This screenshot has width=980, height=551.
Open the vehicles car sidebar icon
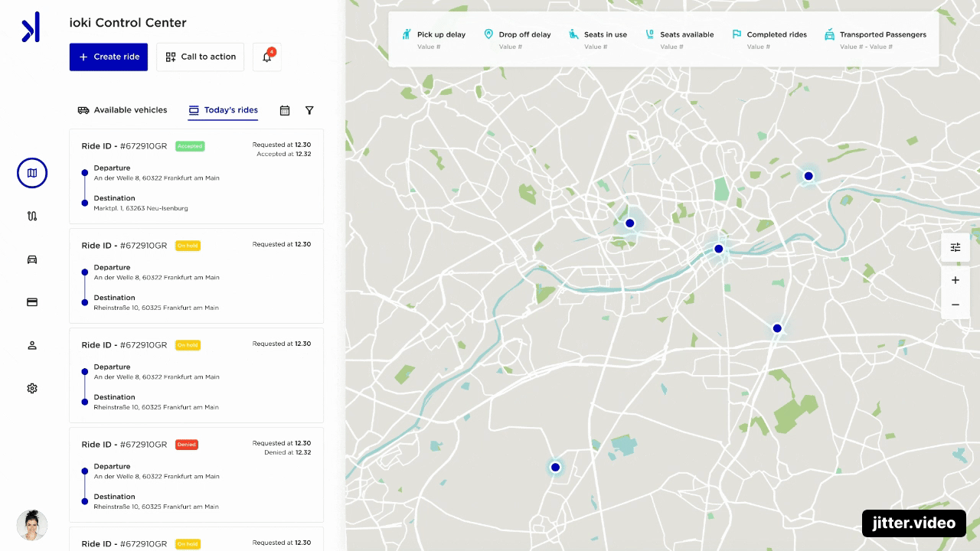tap(32, 259)
